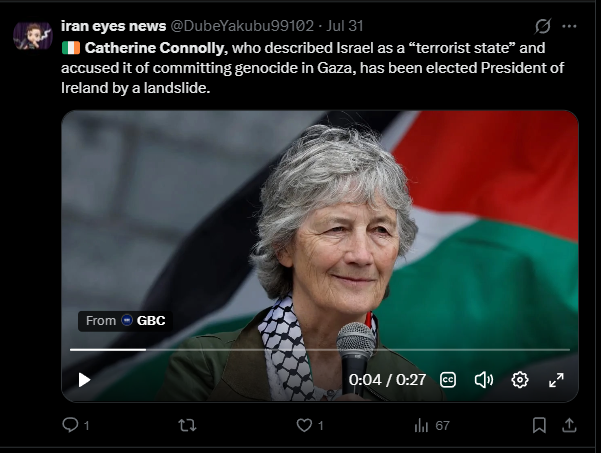The image size is (601, 453).
Task: Toggle closed captions CC button
Action: 448,380
